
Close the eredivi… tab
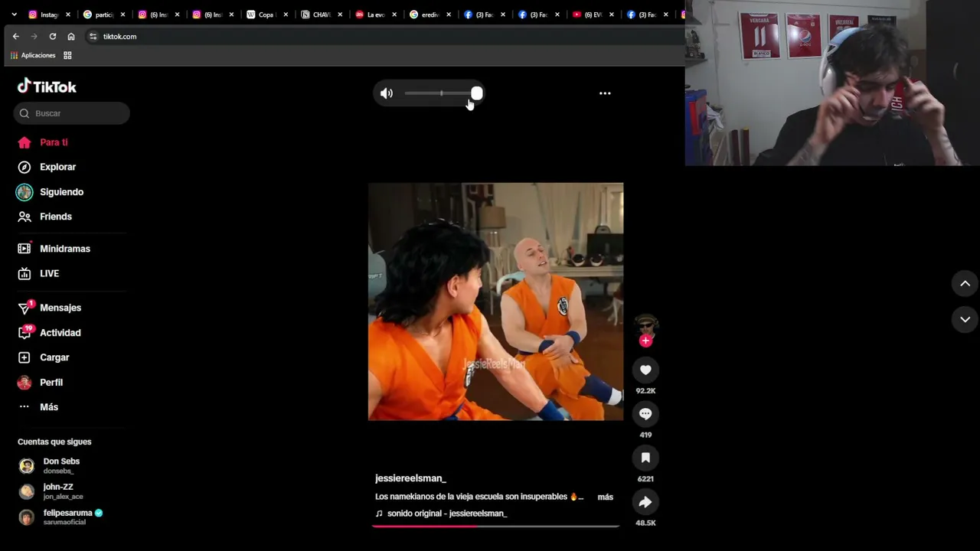[x=449, y=15]
